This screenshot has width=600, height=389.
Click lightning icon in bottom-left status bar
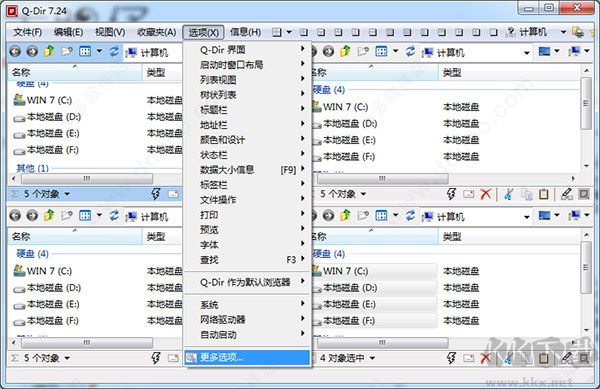tap(155, 358)
